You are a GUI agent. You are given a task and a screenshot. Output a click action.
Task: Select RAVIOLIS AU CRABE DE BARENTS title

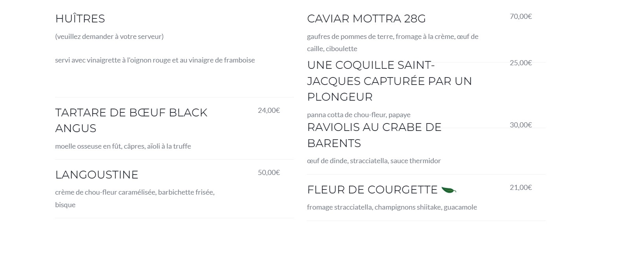click(x=374, y=135)
